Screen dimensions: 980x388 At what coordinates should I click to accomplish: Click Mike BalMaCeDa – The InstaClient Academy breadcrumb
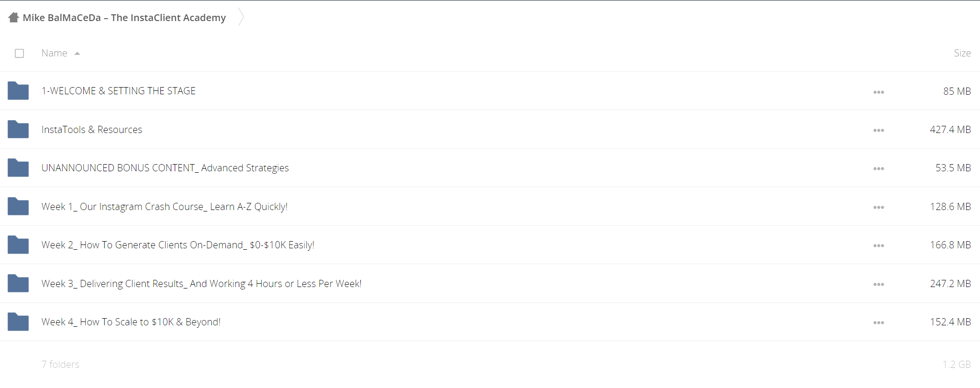pyautogui.click(x=124, y=18)
